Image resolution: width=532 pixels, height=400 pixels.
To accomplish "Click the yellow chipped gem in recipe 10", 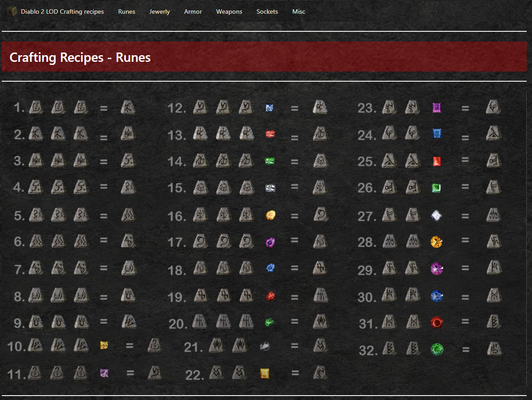I will point(104,345).
